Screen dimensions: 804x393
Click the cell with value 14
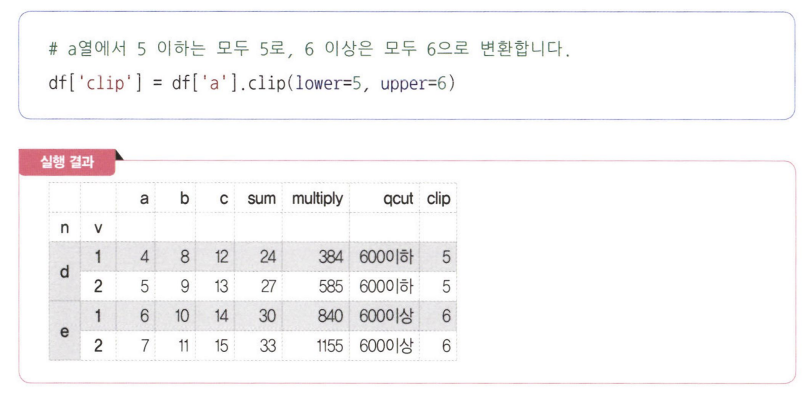(x=215, y=316)
